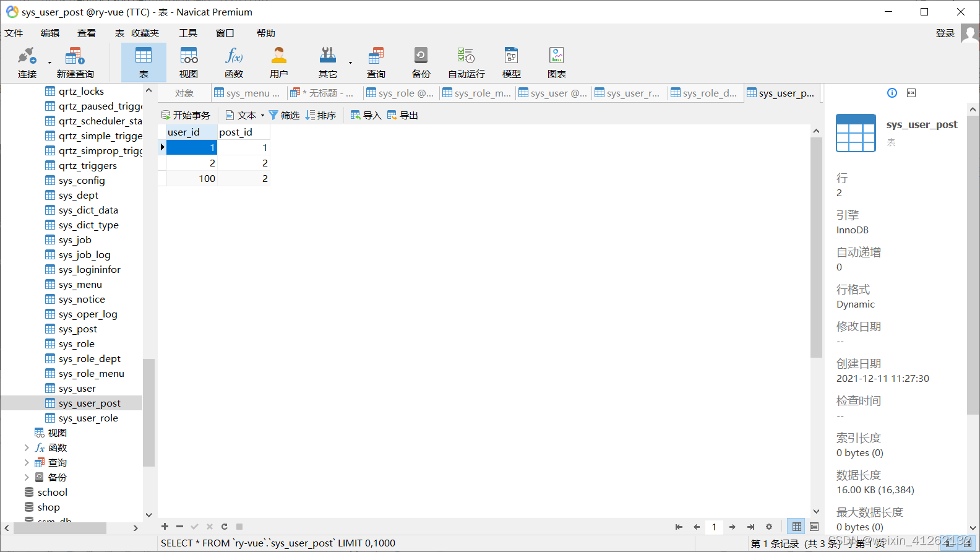Click the page number field showing 1
The image size is (980, 552).
coord(714,527)
